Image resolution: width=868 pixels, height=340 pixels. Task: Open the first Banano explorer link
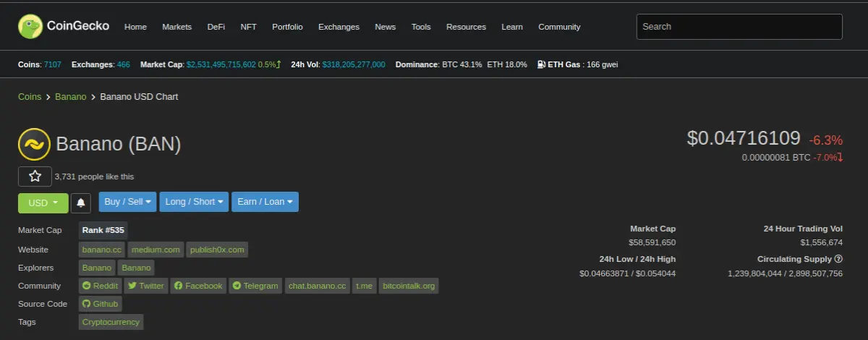(97, 268)
